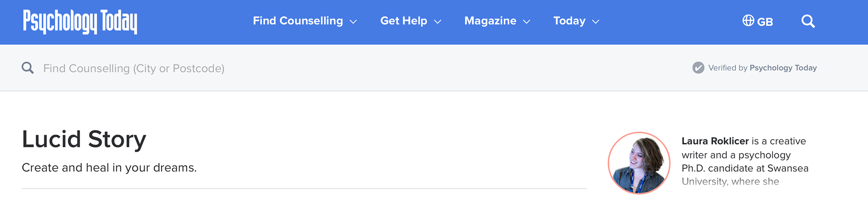Click the GB country label
Screen dimensions: 868x221
tap(765, 22)
